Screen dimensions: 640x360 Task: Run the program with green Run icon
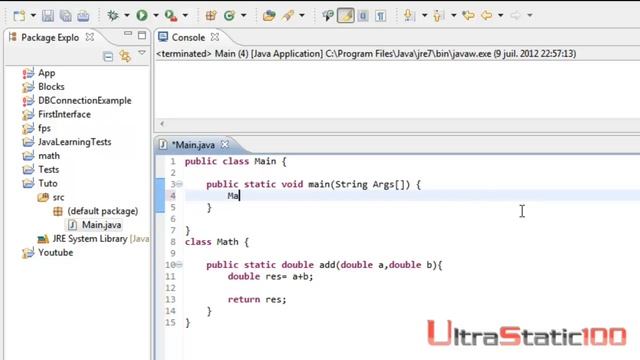[142, 16]
